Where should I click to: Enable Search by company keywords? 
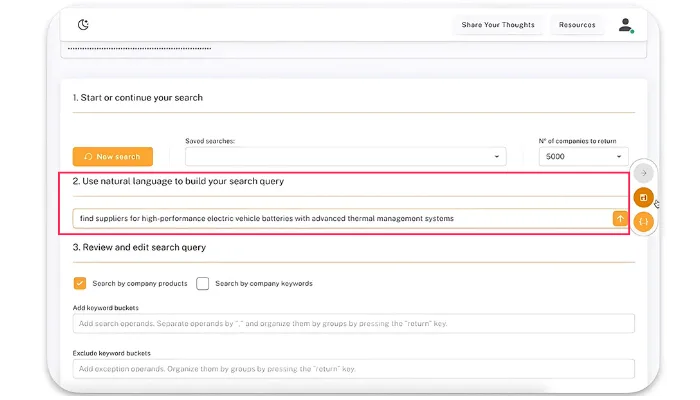pyautogui.click(x=203, y=283)
